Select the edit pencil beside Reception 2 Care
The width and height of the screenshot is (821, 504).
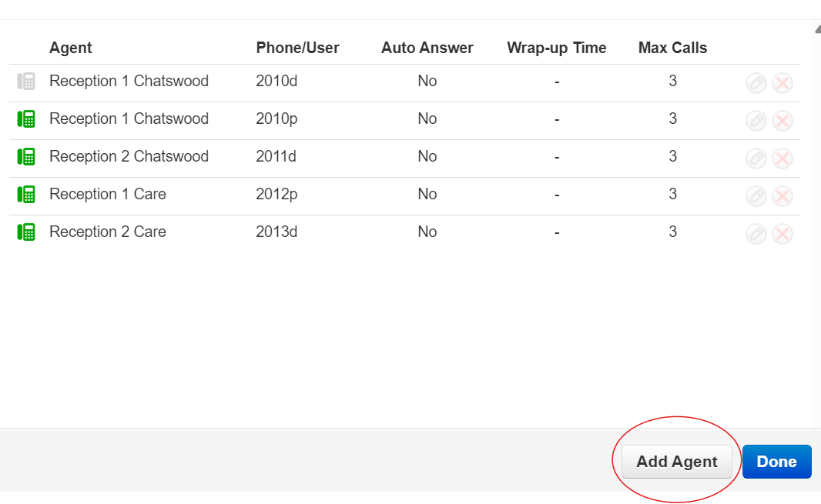(756, 233)
